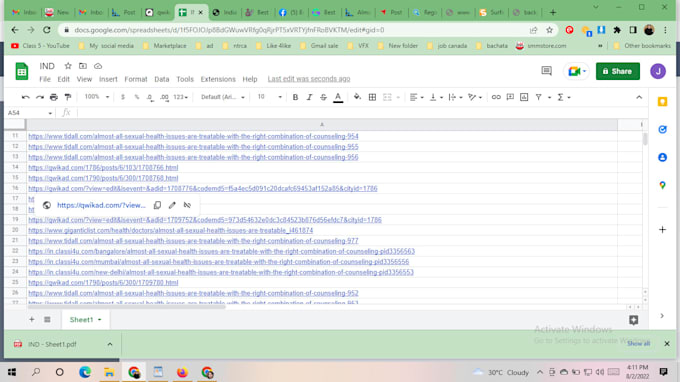Screen dimensions: 680x382
Task: Open the font size dropdown
Action: coord(269,97)
